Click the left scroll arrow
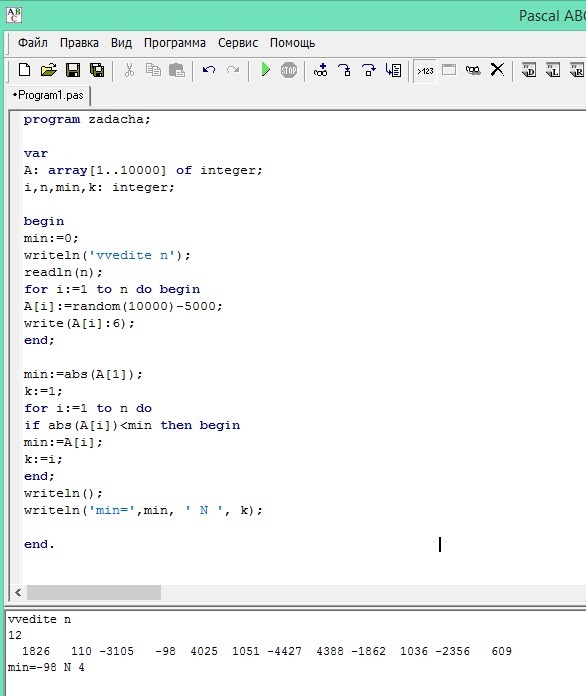586x696 pixels. click(18, 592)
